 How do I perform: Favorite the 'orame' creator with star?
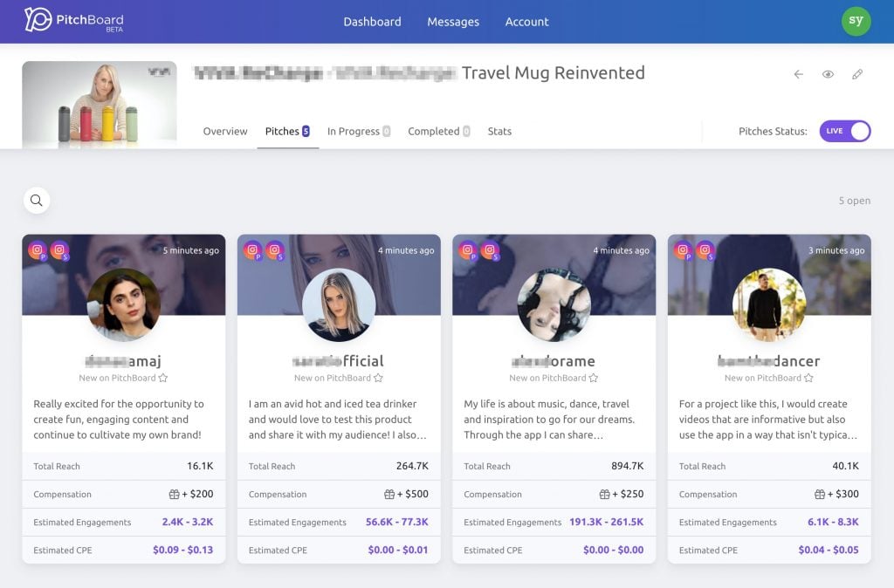[594, 378]
